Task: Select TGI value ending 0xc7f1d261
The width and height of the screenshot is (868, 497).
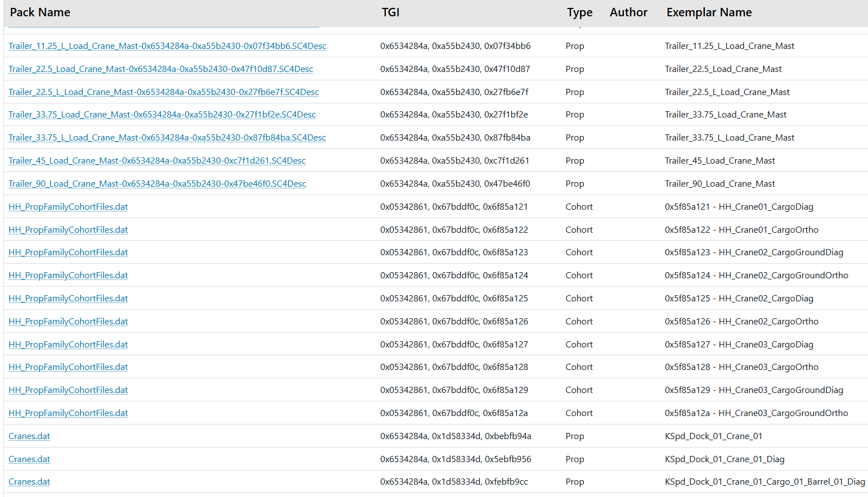Action: [455, 161]
